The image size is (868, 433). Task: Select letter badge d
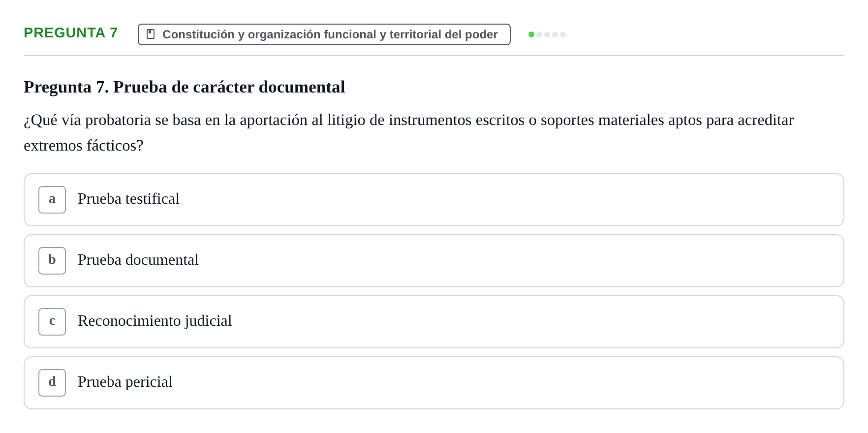coord(52,383)
